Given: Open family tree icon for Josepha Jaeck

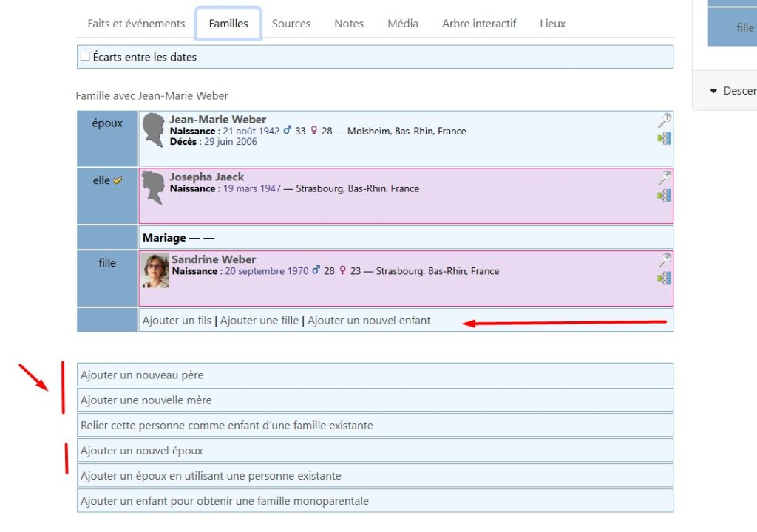Looking at the screenshot, I should [665, 196].
